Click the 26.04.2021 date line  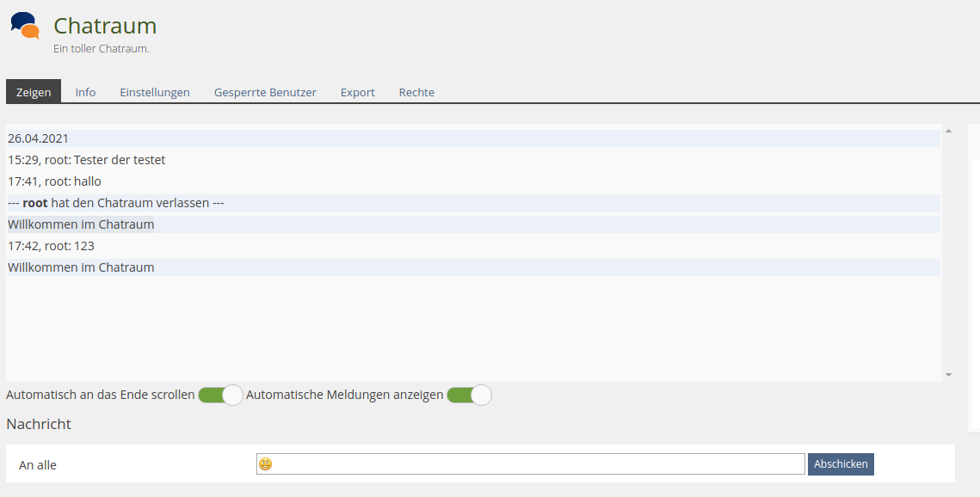coord(39,138)
